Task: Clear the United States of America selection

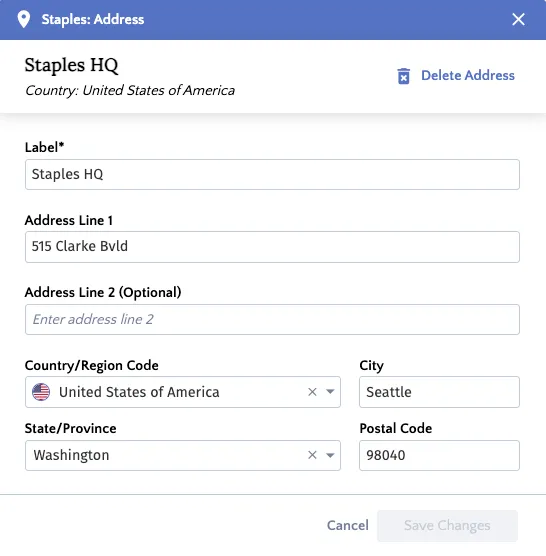Action: click(312, 392)
